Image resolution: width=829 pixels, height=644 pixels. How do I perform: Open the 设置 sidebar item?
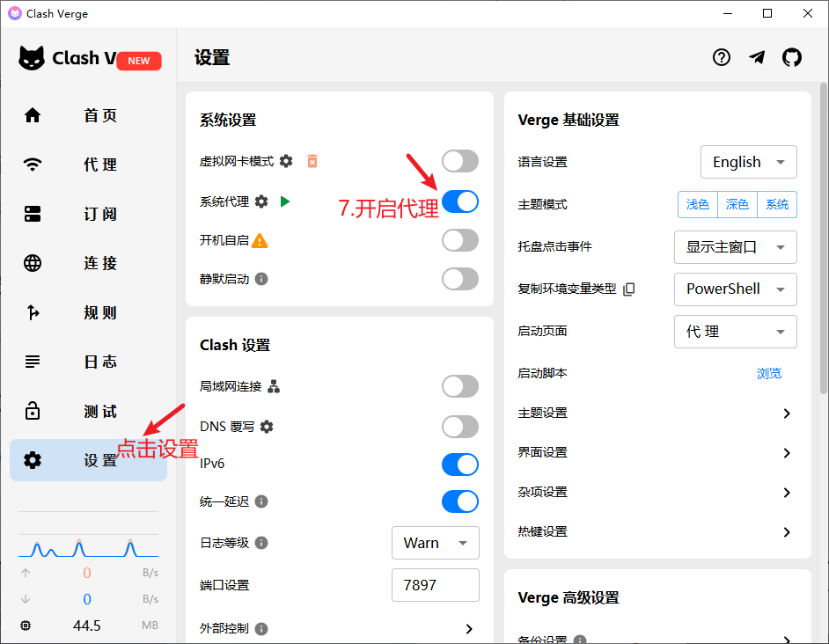click(x=88, y=460)
